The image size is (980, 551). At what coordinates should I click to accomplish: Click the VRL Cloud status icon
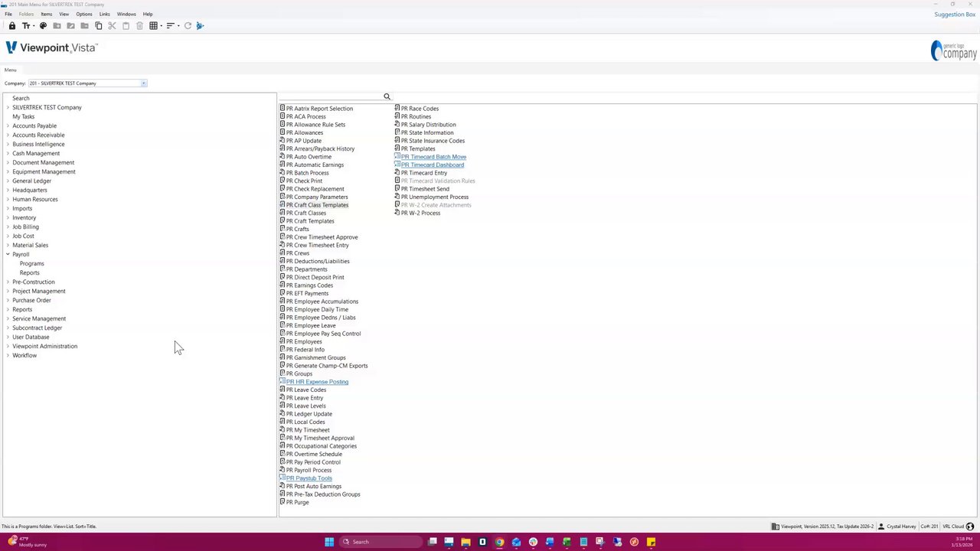point(970,527)
